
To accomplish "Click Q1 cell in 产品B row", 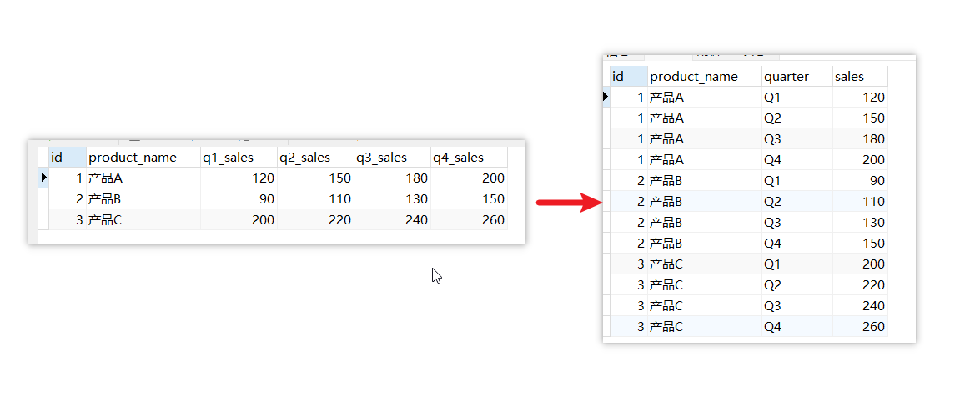I will coord(797,181).
